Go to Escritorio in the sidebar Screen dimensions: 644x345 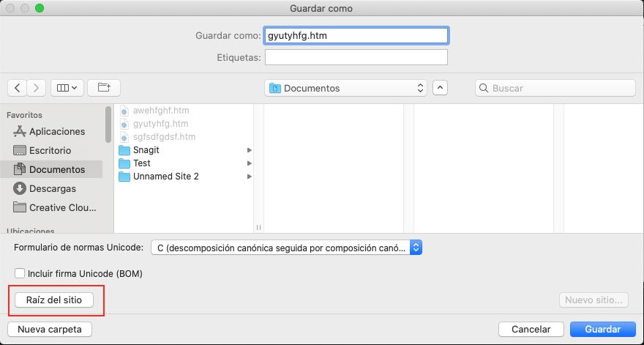(50, 151)
